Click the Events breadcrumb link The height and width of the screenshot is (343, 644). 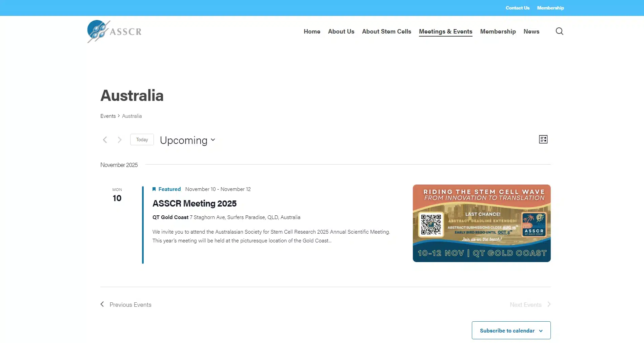click(108, 116)
